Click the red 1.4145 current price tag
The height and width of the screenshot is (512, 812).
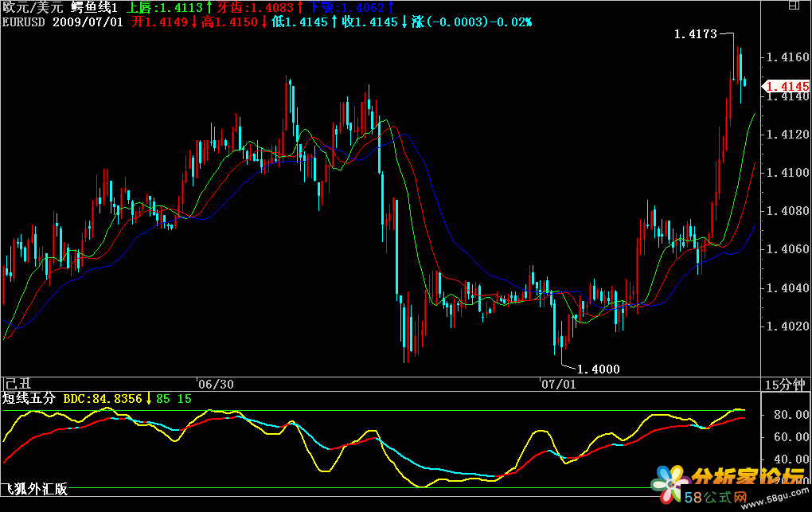(786, 86)
